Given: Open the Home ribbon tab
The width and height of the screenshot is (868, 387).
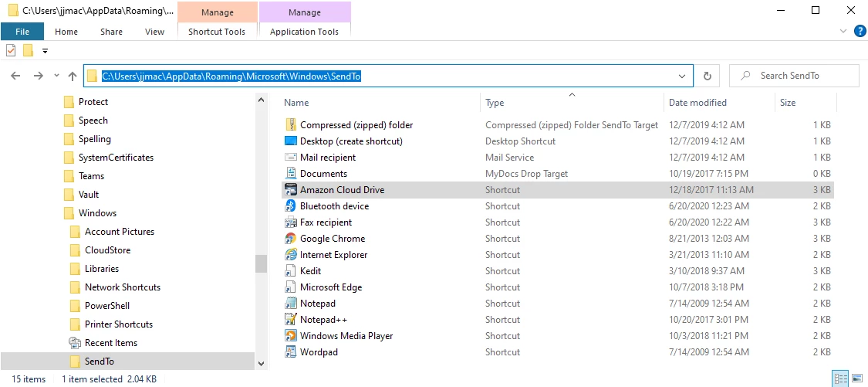Looking at the screenshot, I should click(66, 32).
